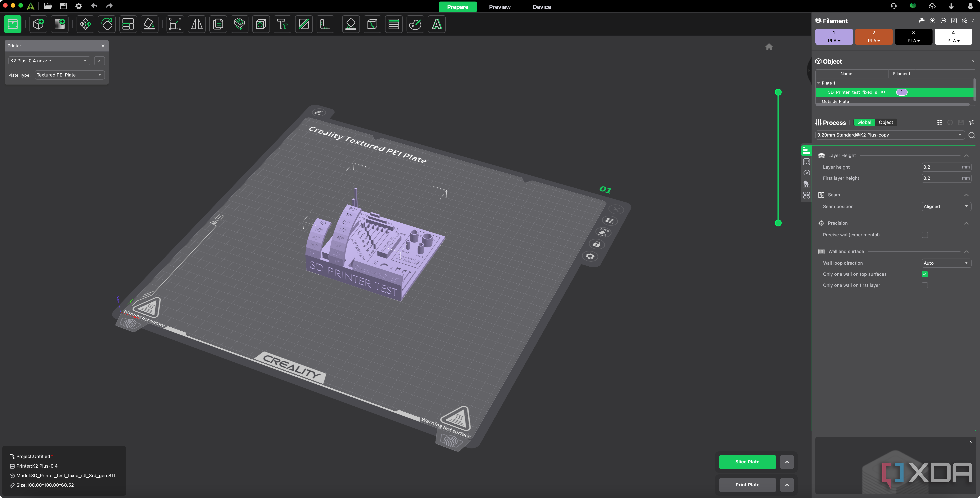
Task: Toggle visibility eye of 3D_Printer_test object
Action: pyautogui.click(x=883, y=92)
